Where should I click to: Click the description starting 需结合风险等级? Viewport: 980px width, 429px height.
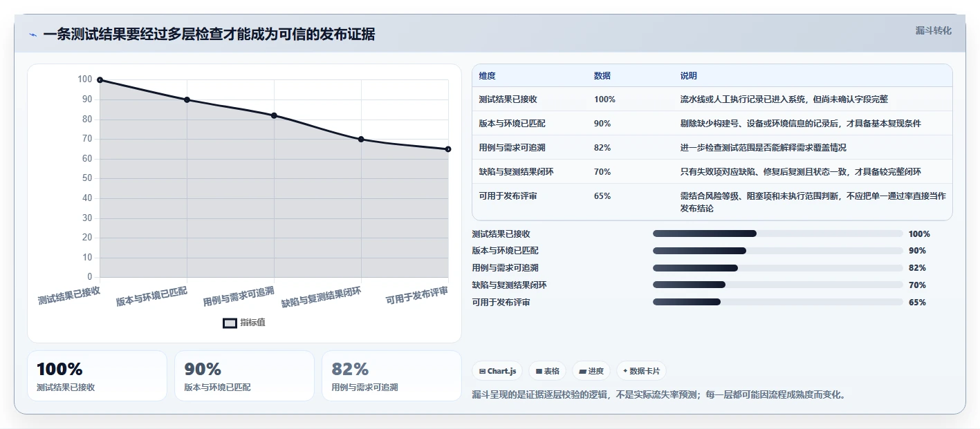pos(813,202)
